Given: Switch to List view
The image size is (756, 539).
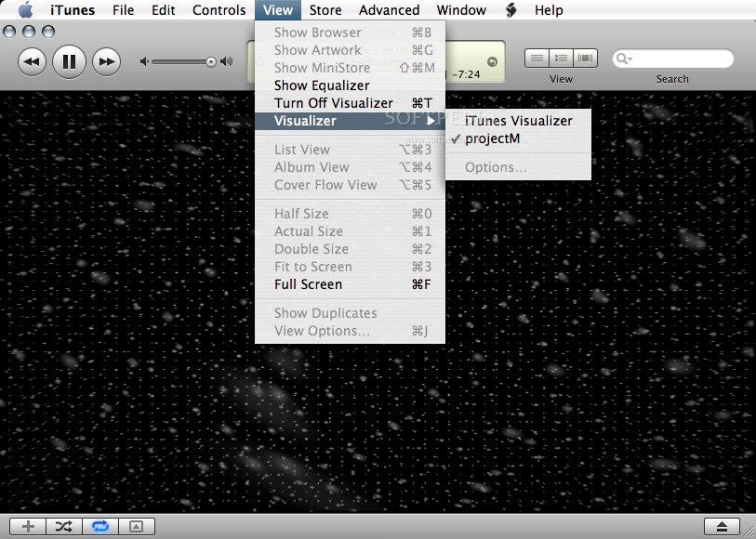Looking at the screenshot, I should 301,149.
